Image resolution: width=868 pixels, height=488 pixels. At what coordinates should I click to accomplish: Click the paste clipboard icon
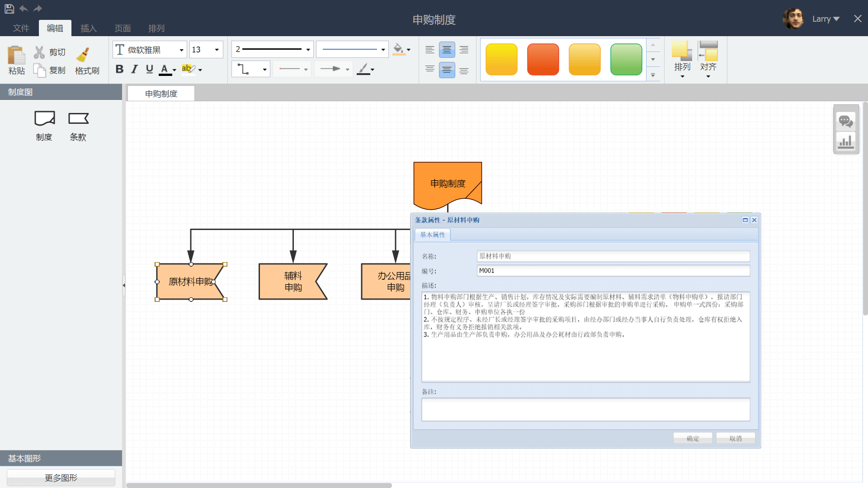coord(16,56)
